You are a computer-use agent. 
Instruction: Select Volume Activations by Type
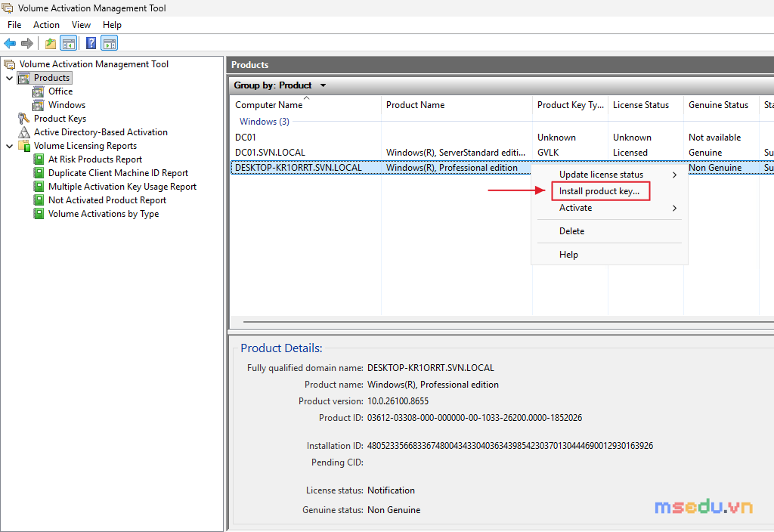pyautogui.click(x=104, y=214)
